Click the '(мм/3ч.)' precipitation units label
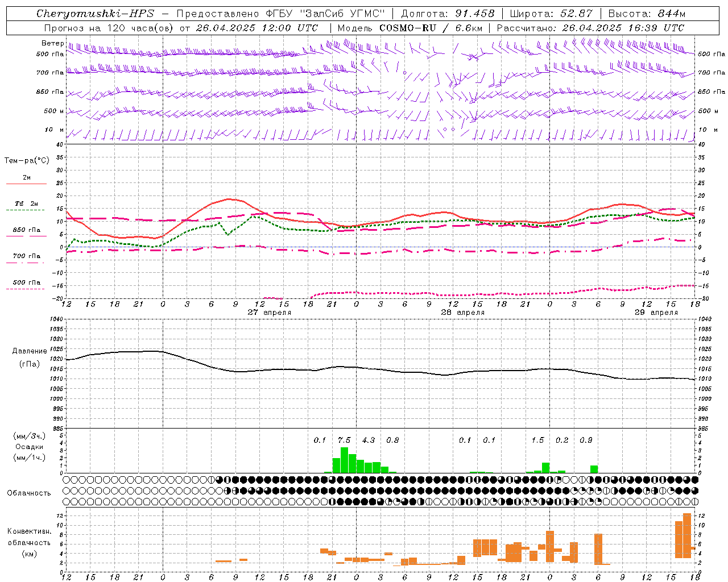The image size is (728, 582). coord(29,436)
